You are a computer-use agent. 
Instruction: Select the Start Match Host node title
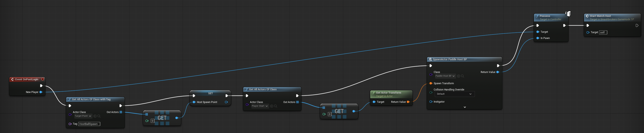pyautogui.click(x=600, y=16)
